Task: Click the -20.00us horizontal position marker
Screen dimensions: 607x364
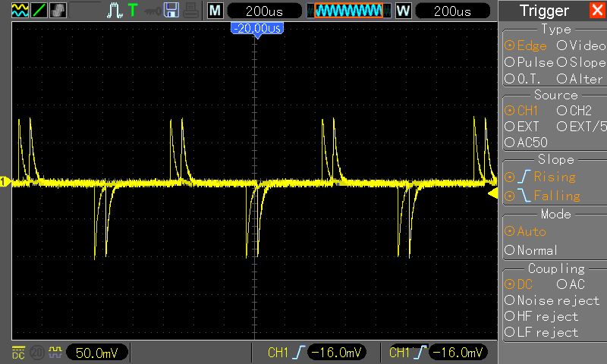Action: (x=256, y=28)
